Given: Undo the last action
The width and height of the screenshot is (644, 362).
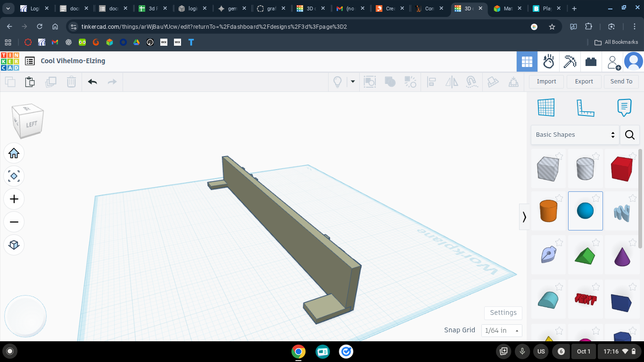Looking at the screenshot, I should (x=92, y=82).
